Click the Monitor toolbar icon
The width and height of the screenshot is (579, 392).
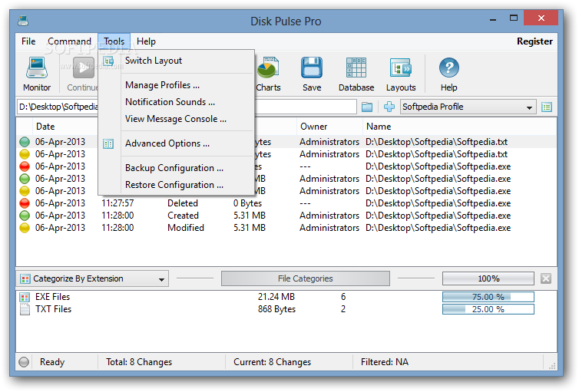(37, 68)
